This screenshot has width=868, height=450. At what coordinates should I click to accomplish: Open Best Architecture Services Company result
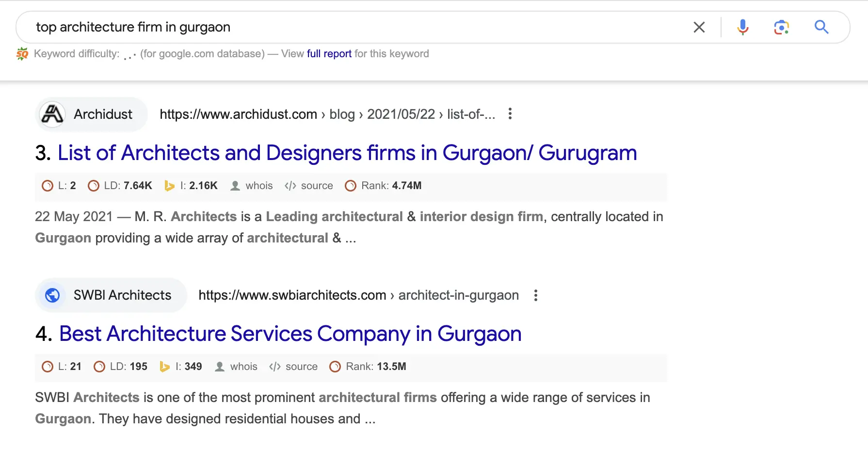[x=290, y=334]
